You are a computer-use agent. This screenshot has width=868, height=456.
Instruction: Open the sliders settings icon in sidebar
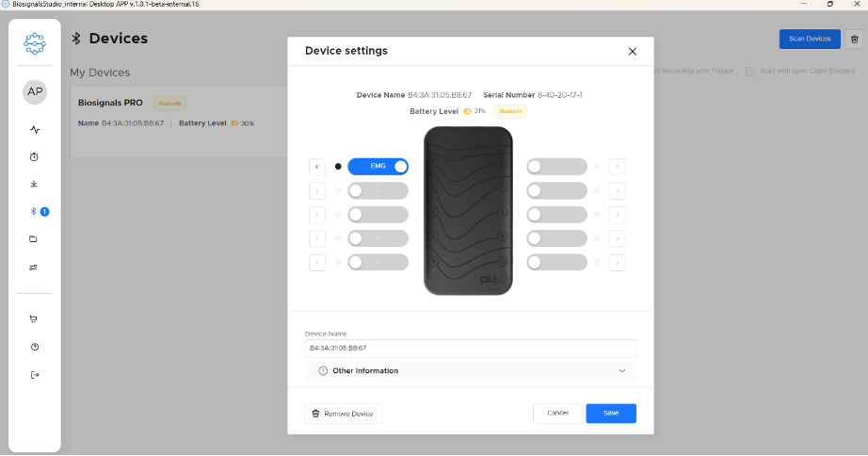[x=33, y=267]
